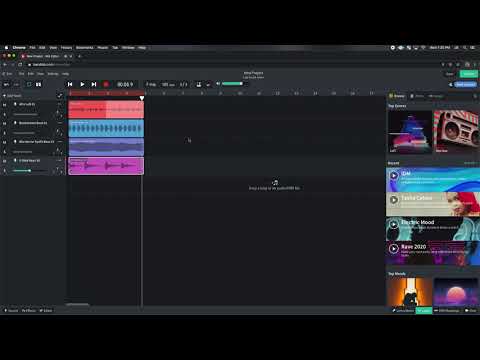Mute the track with the purple clip
The image size is (480, 360).
(x=4, y=142)
